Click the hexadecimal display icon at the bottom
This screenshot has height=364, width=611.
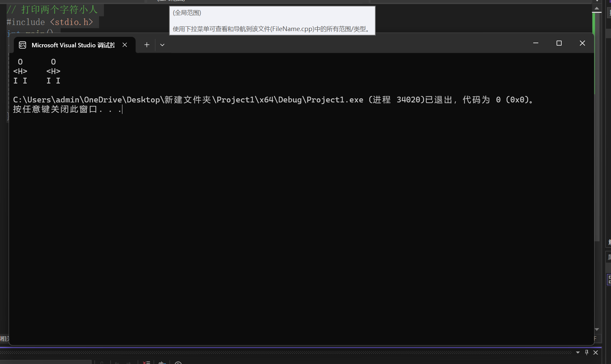tap(162, 363)
